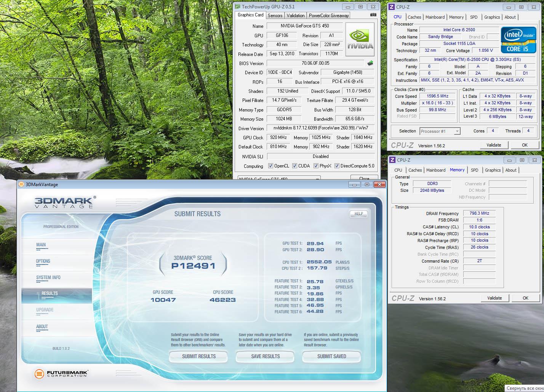Screen dimensions: 544x392
Task: Click the GPU Clock value 920 MHz
Action: [x=278, y=137]
